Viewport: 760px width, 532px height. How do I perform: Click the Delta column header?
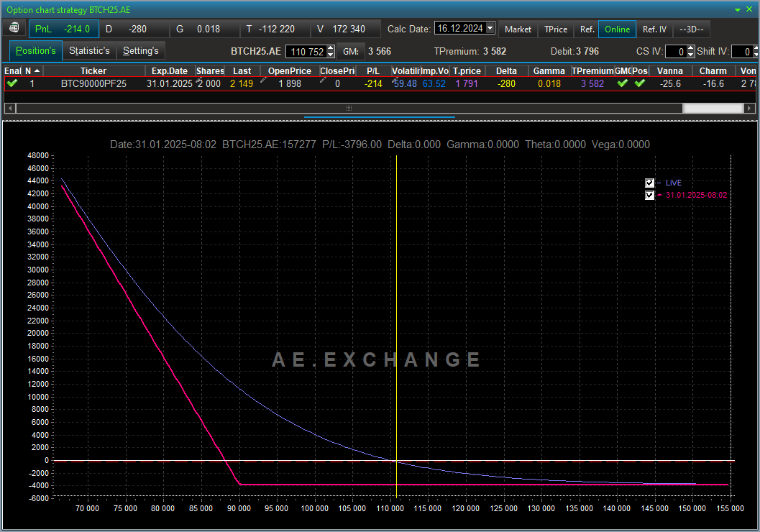tap(506, 70)
